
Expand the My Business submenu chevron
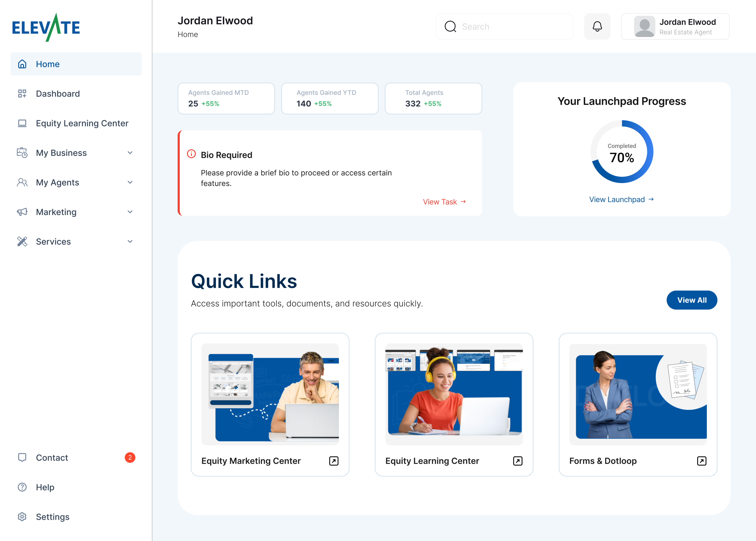click(x=130, y=153)
